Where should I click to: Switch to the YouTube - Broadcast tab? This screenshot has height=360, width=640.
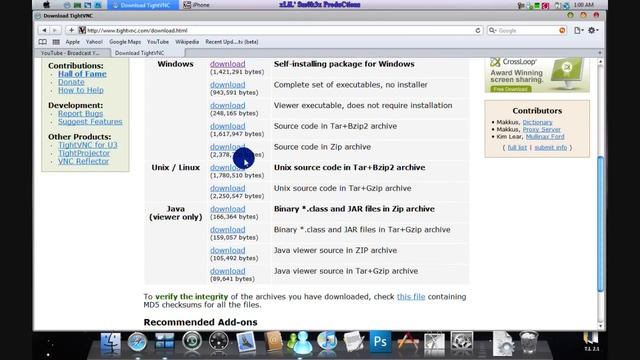click(x=70, y=53)
